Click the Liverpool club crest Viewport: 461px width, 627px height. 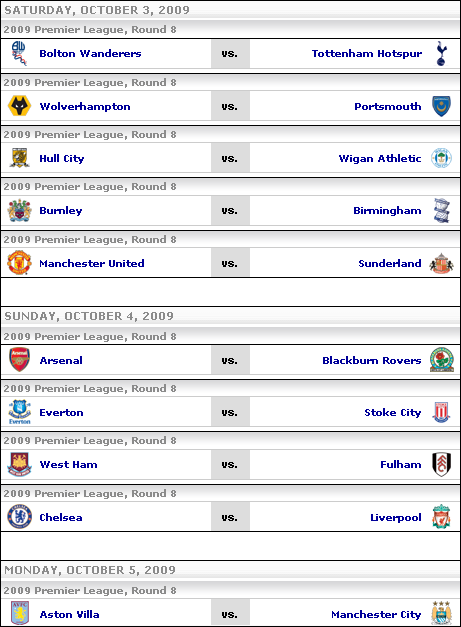coord(441,516)
